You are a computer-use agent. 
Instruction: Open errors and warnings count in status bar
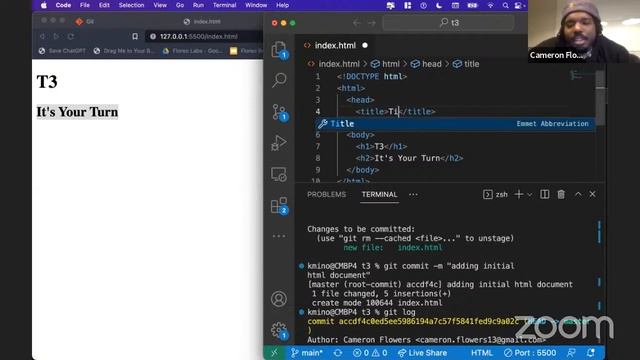click(x=370, y=353)
